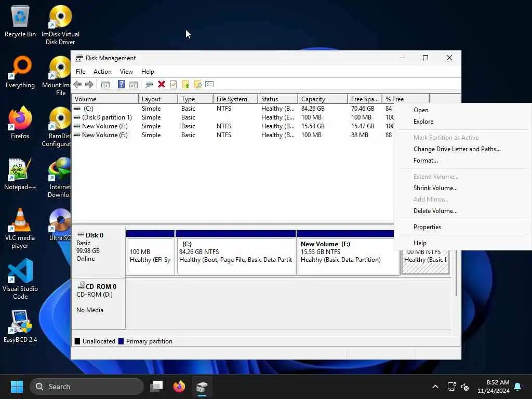Show hidden system tray icons chevron
Image resolution: width=532 pixels, height=399 pixels.
coord(435,387)
